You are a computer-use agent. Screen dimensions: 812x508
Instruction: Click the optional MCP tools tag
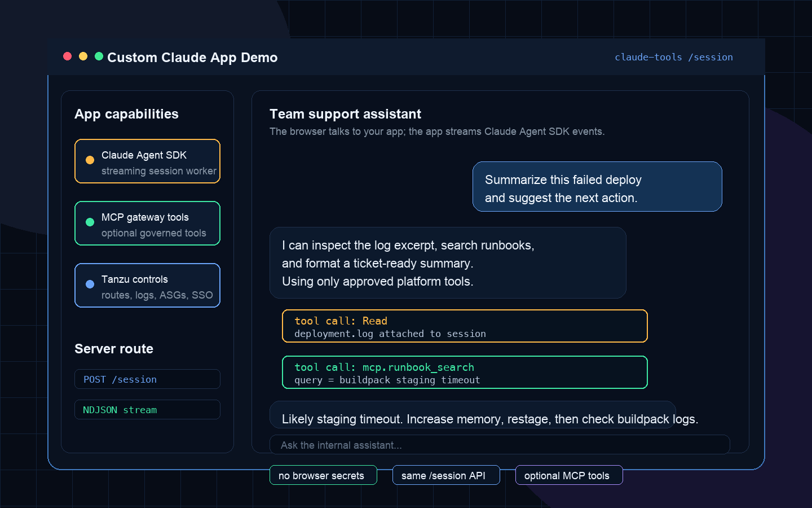[569, 475]
